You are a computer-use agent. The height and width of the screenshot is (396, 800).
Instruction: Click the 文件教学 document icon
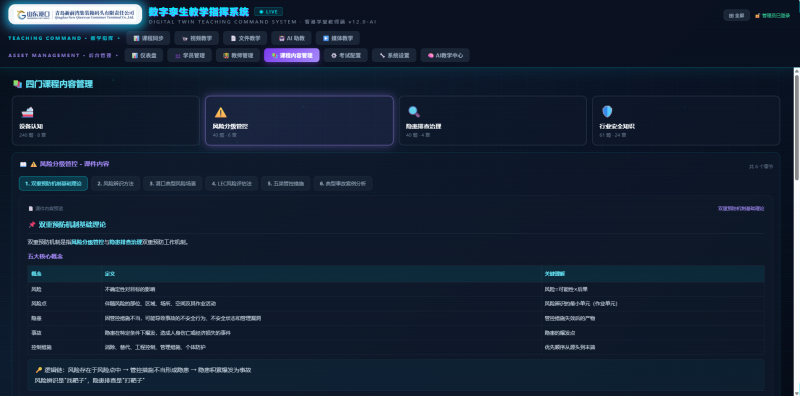(x=233, y=38)
